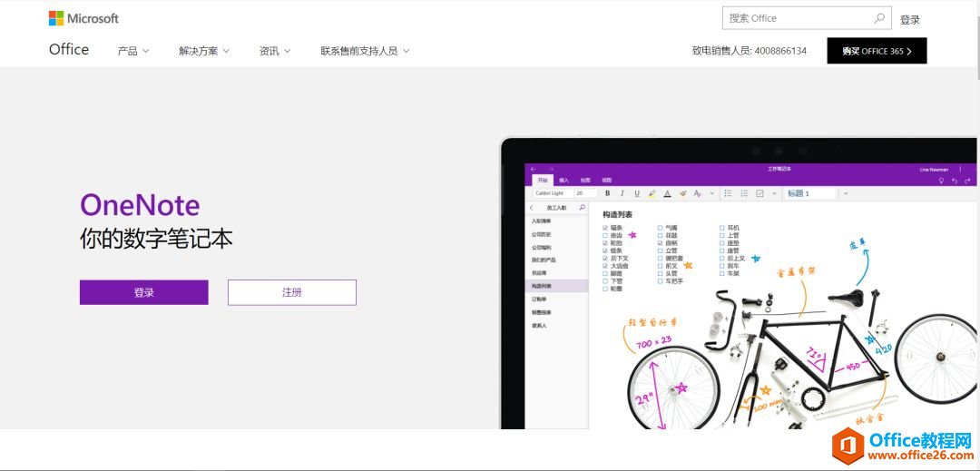Click the bulleted list icon
980x471 pixels.
tap(728, 193)
